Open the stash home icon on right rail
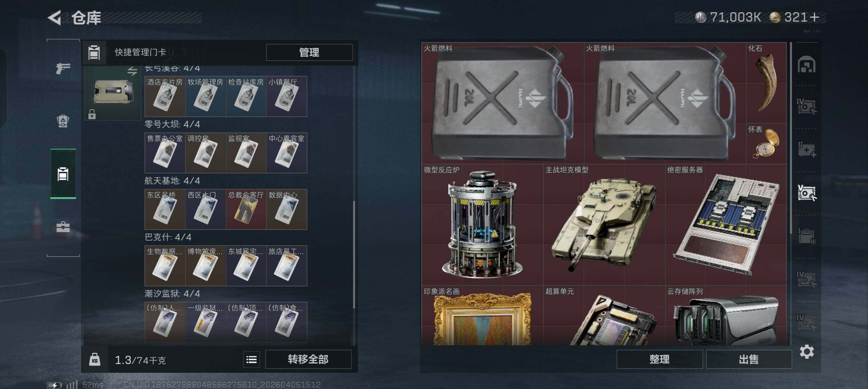 click(x=806, y=64)
